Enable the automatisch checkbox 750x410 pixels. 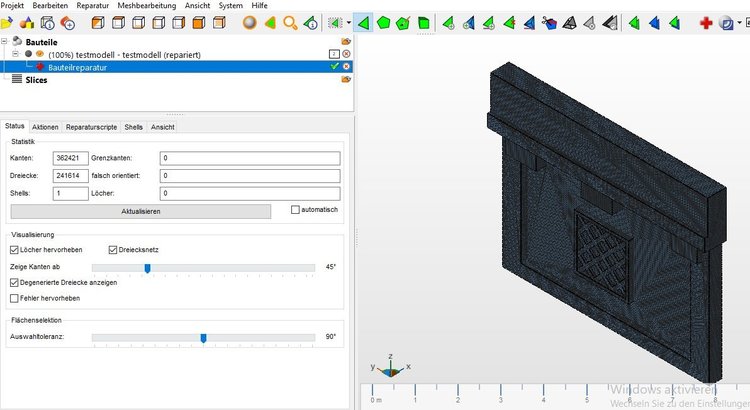coord(296,210)
